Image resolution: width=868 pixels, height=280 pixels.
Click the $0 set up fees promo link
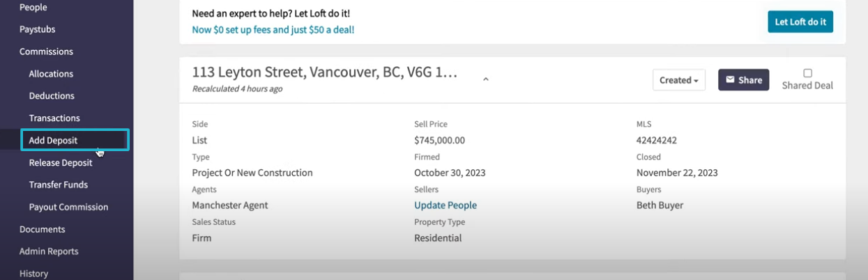click(x=273, y=30)
